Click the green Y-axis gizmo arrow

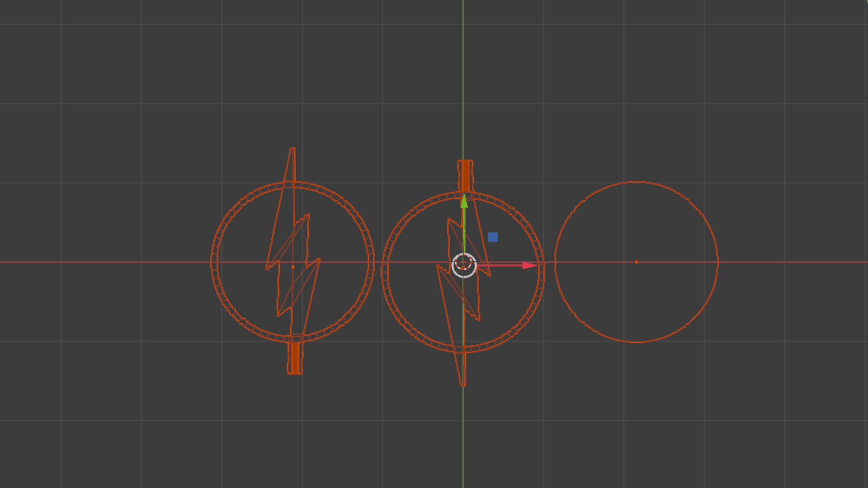pyautogui.click(x=464, y=202)
